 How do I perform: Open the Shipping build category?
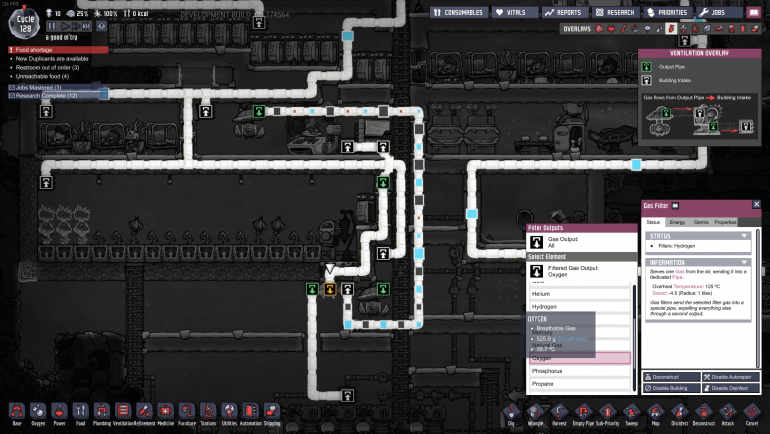click(x=272, y=414)
